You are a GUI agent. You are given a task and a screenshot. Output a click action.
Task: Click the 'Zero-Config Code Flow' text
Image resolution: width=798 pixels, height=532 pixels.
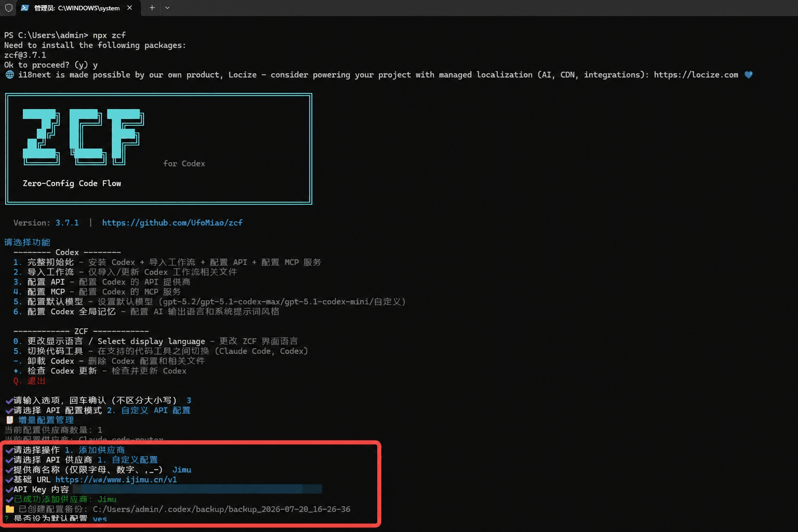[72, 183]
